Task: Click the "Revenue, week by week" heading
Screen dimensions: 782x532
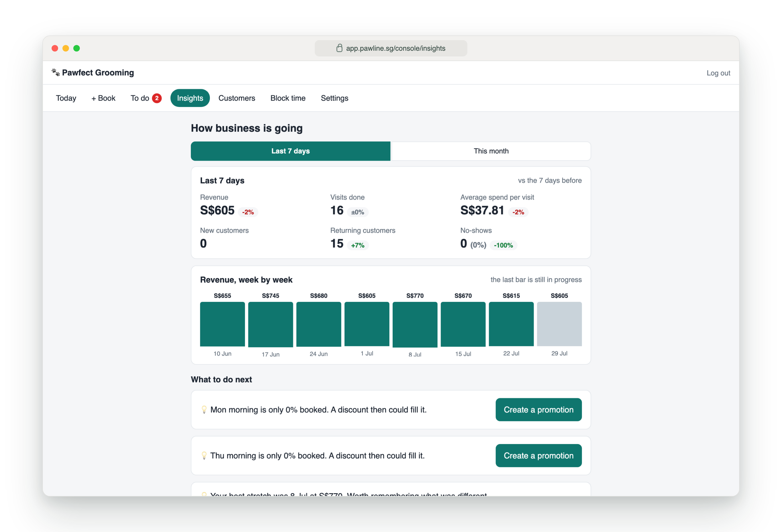Action: point(246,280)
